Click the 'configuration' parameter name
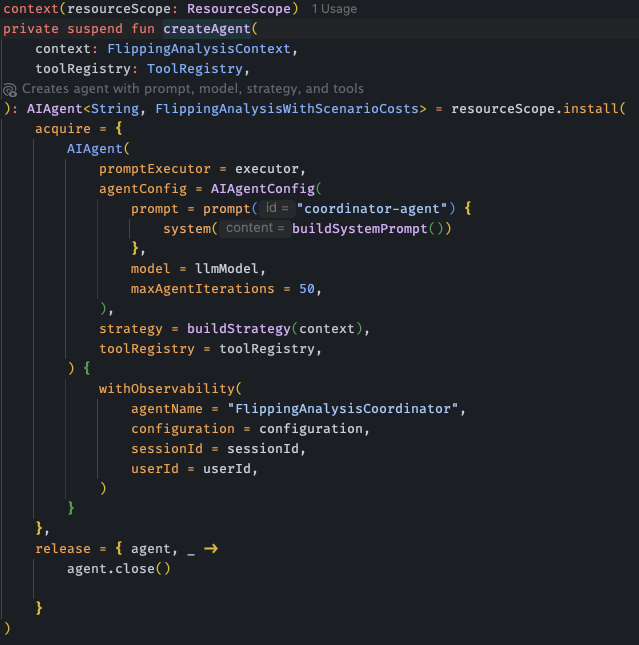Screen dimensions: 639x645 (x=183, y=429)
